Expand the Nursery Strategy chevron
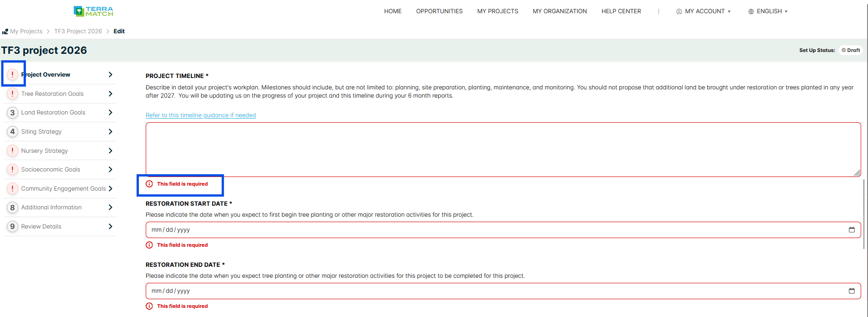This screenshot has width=868, height=317. click(x=110, y=151)
